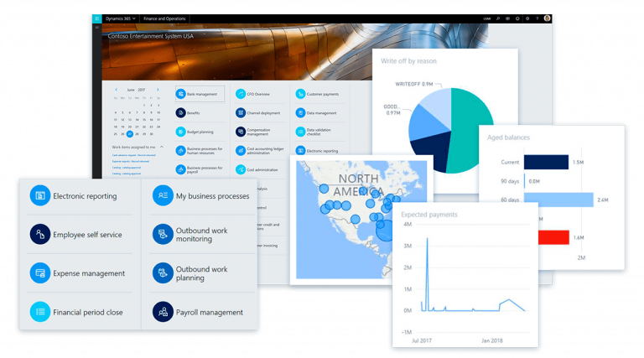The height and width of the screenshot is (358, 644).
Task: Select June 1 in the calendar
Action: (144, 105)
